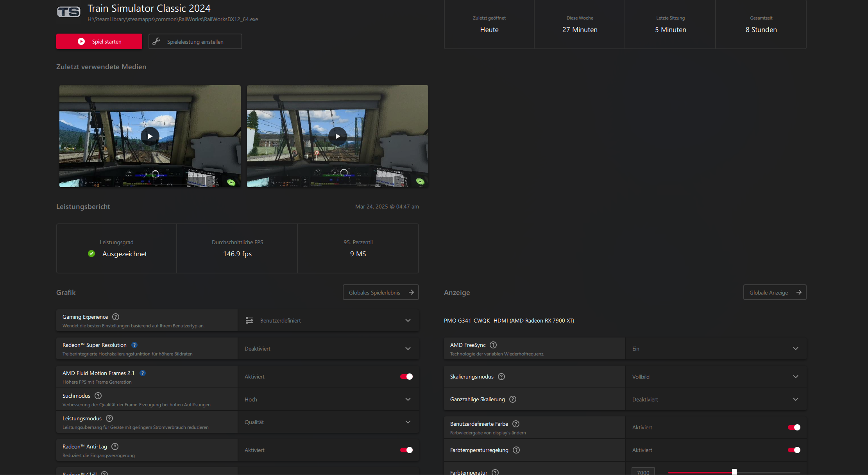This screenshot has height=475, width=868.
Task: Click help icon beside Radeon Anti-Lag
Action: (115, 446)
